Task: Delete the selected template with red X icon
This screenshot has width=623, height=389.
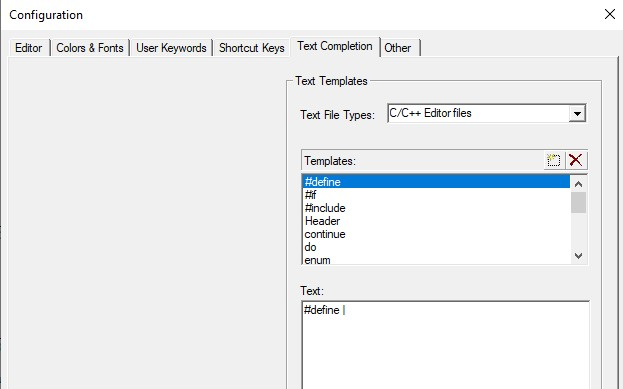Action: pos(575,161)
